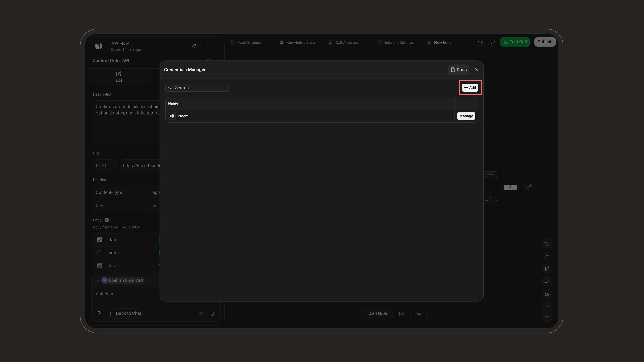The width and height of the screenshot is (644, 362).
Task: Zoom in with the plus canvas icon
Action: pos(547,307)
